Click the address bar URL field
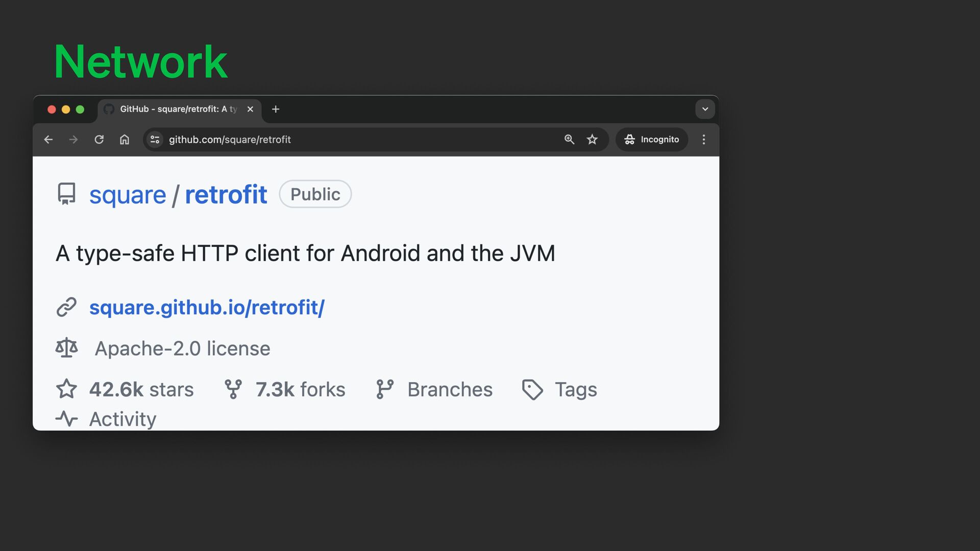 357,139
